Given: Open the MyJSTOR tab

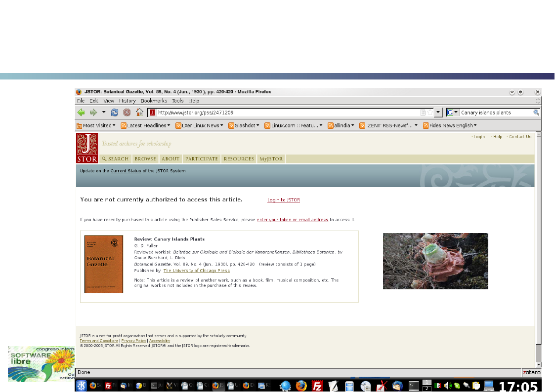Looking at the screenshot, I should pyautogui.click(x=271, y=159).
